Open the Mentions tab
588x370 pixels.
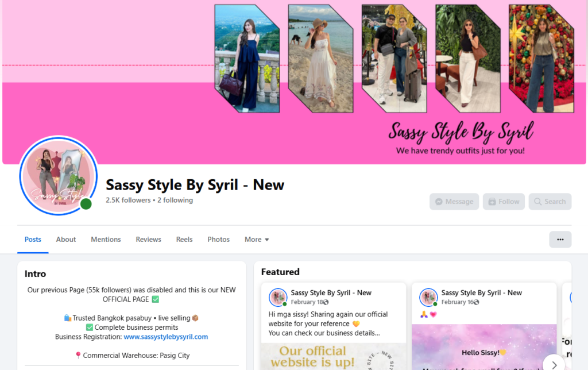(x=106, y=240)
